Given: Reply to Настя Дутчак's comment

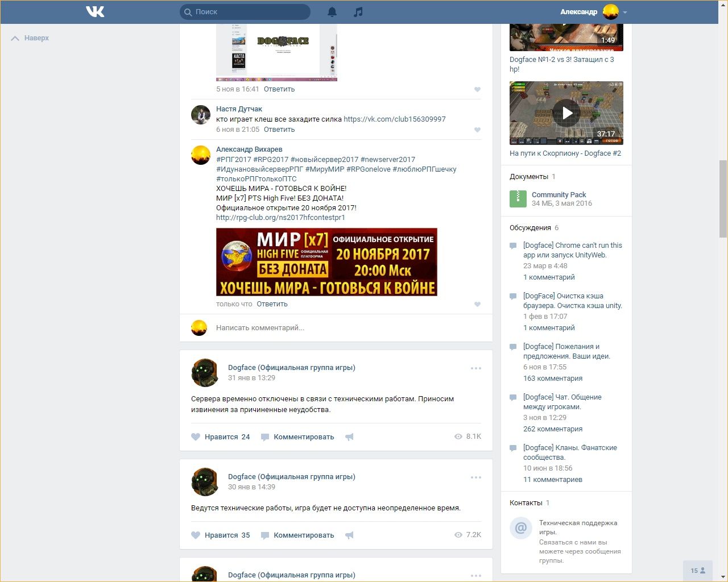Looking at the screenshot, I should click(x=279, y=130).
